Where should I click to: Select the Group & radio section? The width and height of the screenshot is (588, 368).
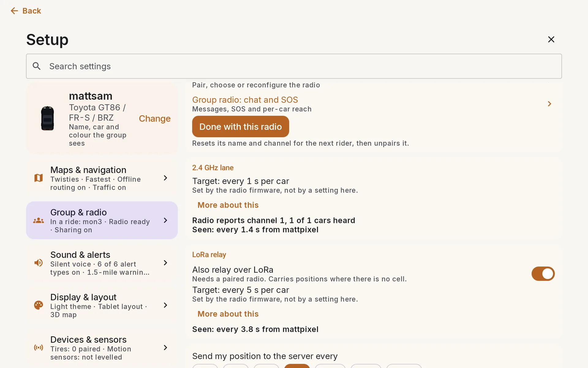(102, 220)
